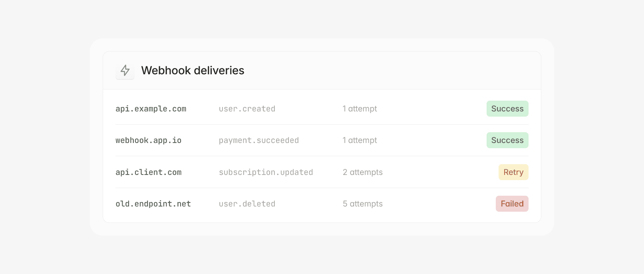Click the Retry badge for api.client.com
Screen dimensions: 644x274
[513, 172]
